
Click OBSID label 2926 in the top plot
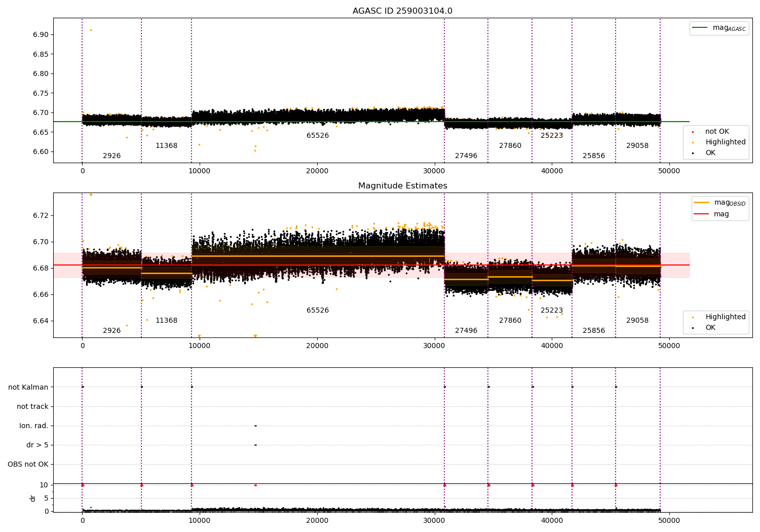point(111,156)
